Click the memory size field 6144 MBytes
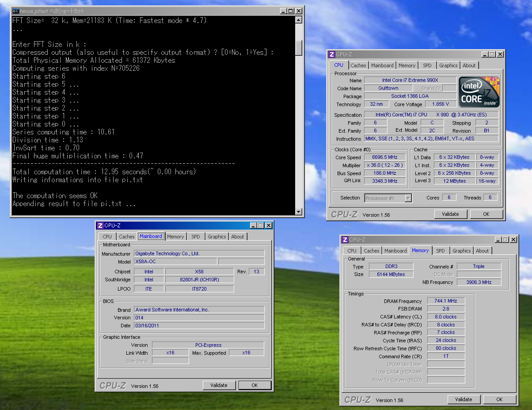This screenshot has width=532, height=410. click(391, 274)
